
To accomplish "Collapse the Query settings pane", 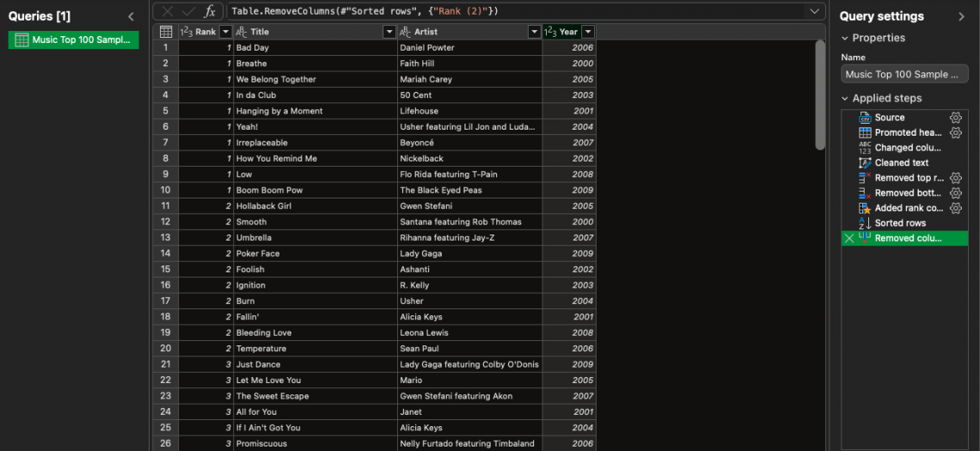I will click(x=961, y=16).
